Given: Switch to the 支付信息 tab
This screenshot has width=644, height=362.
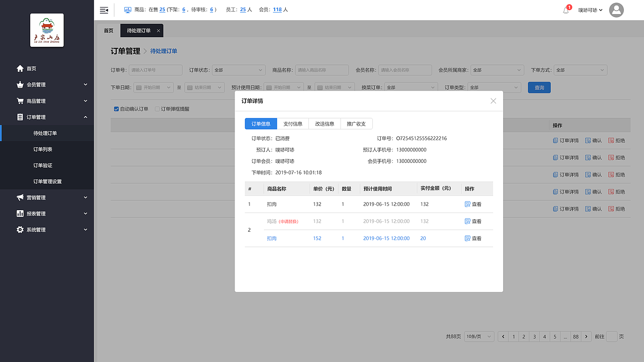Looking at the screenshot, I should click(293, 124).
